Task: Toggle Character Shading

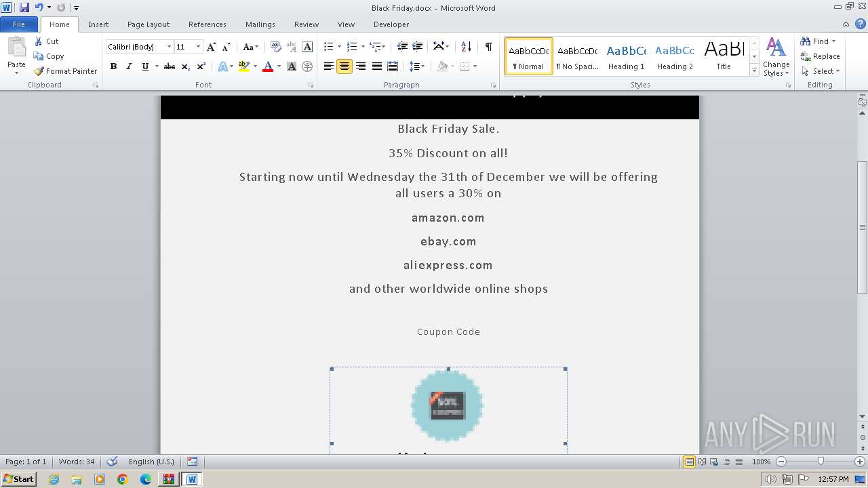Action: click(x=292, y=66)
